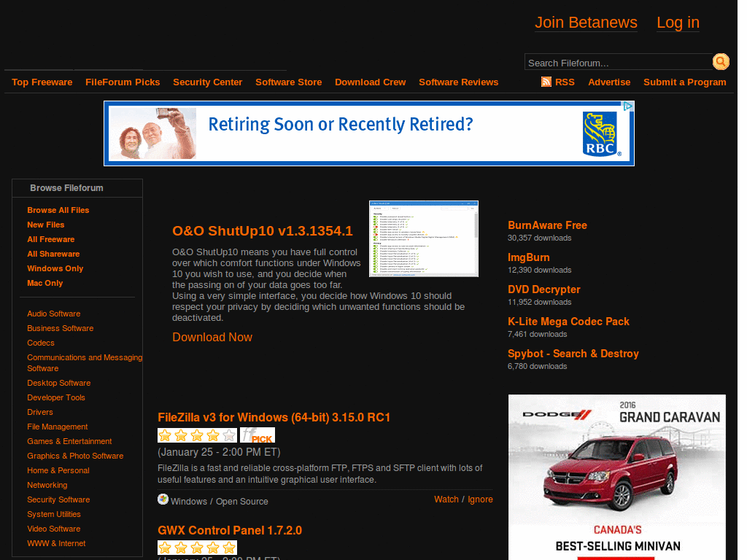This screenshot has height=560, width=747.
Task: Open ImgBurn in top downloads
Action: tap(529, 257)
